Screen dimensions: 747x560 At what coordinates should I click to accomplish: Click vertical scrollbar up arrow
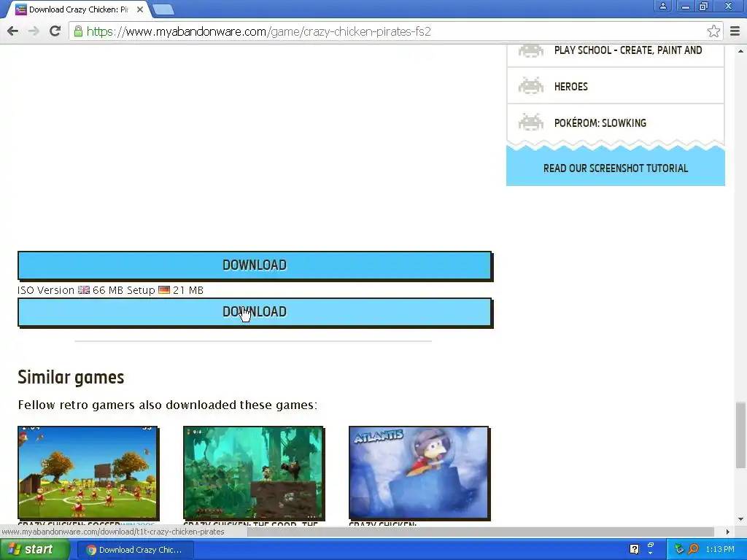click(740, 50)
